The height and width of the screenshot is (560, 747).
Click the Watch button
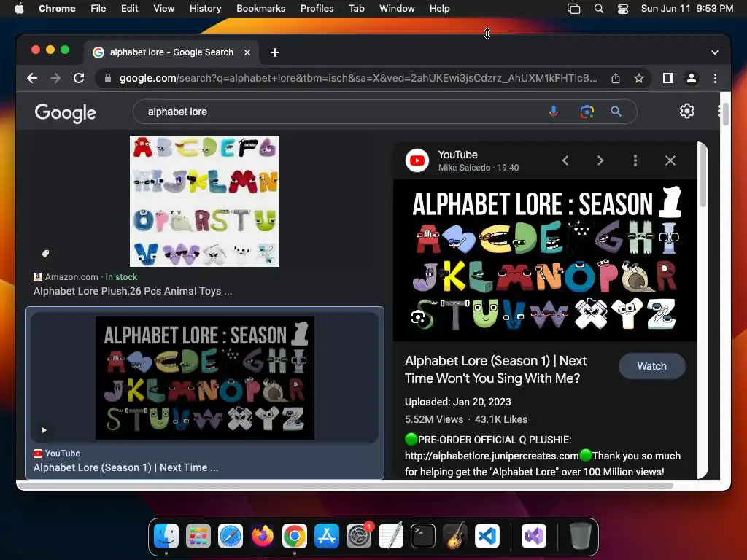click(651, 366)
